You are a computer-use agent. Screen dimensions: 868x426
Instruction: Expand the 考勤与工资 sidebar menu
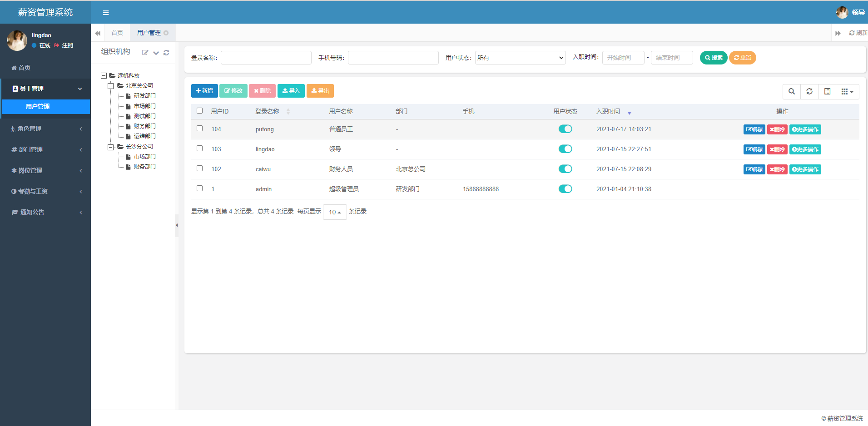[45, 191]
